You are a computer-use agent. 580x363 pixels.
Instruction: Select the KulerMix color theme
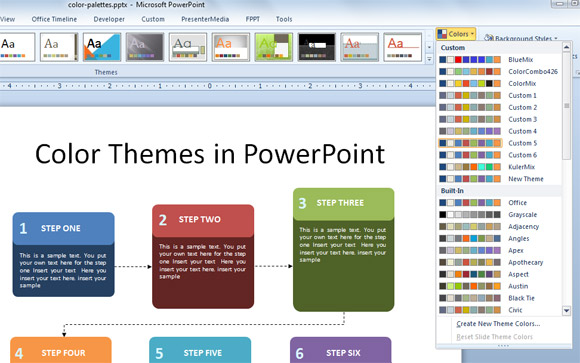point(499,167)
